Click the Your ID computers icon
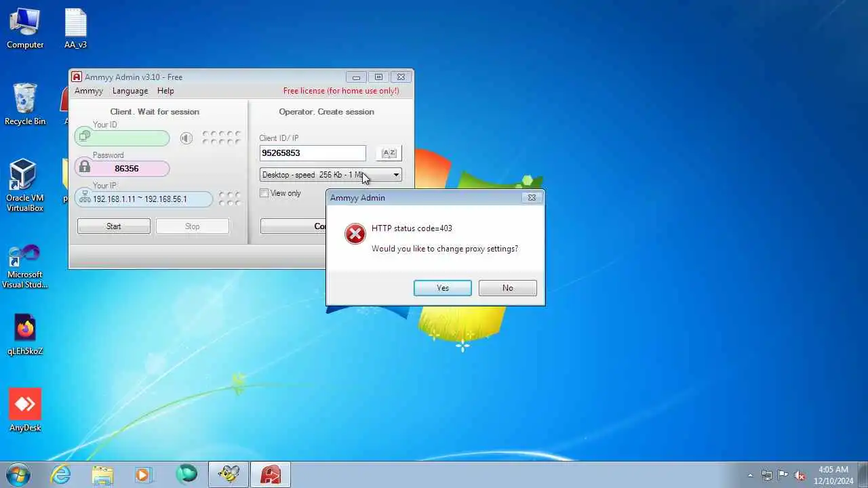Image resolution: width=868 pixels, height=488 pixels. tap(85, 136)
